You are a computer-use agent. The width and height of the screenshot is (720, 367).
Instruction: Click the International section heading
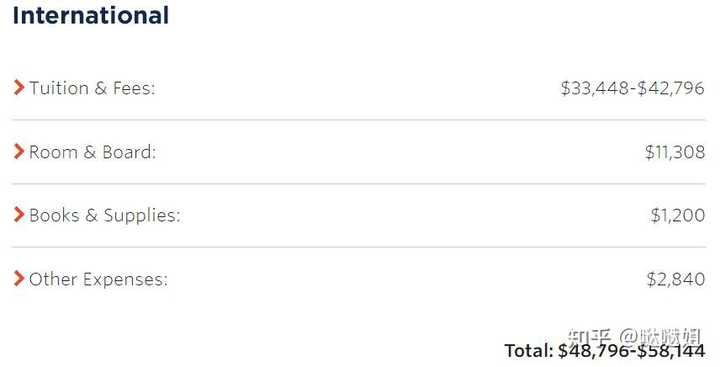pyautogui.click(x=91, y=15)
